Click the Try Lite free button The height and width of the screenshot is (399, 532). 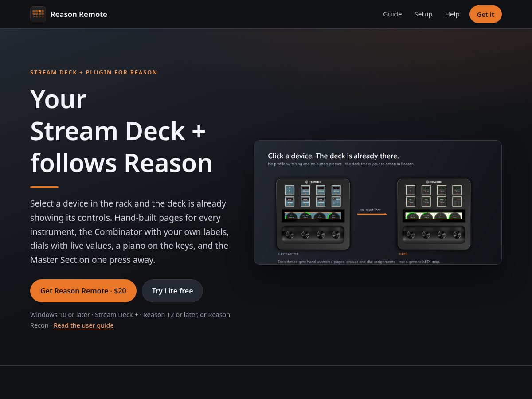pos(172,291)
